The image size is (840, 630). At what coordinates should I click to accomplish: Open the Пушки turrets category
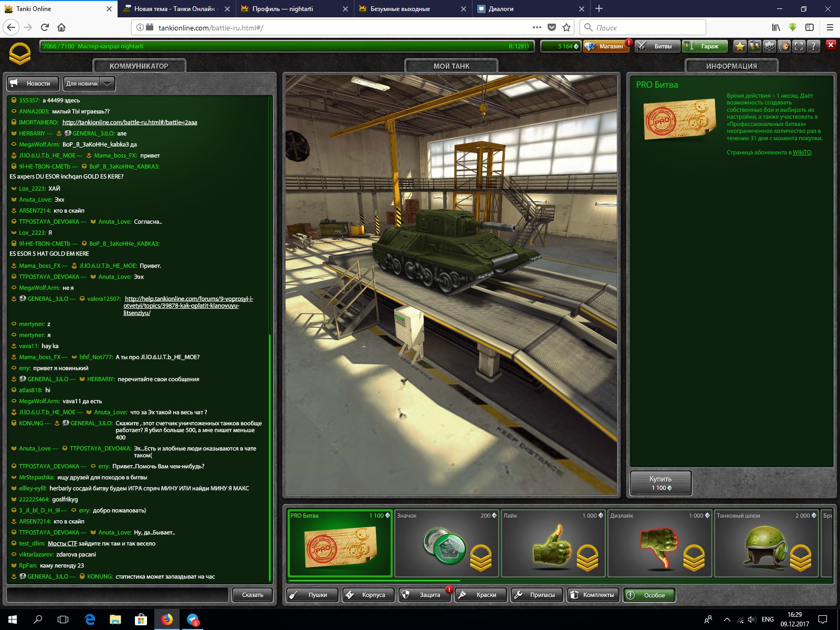coord(312,595)
